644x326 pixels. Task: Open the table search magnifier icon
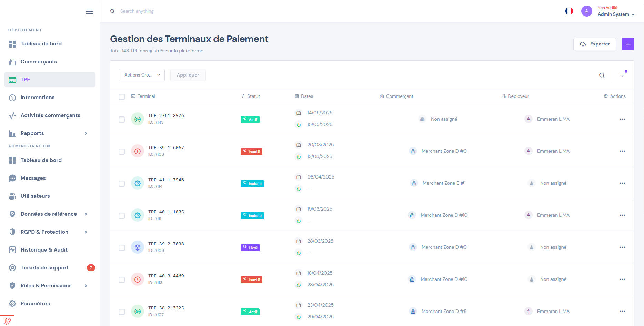click(602, 75)
